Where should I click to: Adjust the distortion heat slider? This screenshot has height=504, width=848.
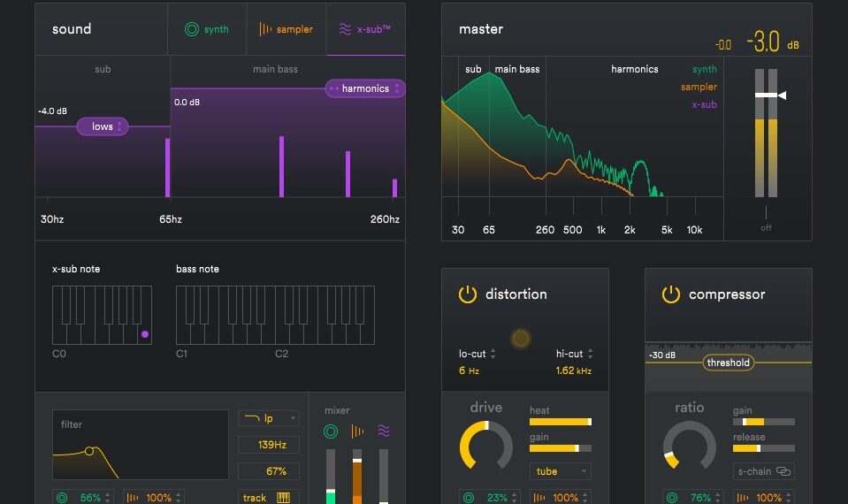[561, 422]
